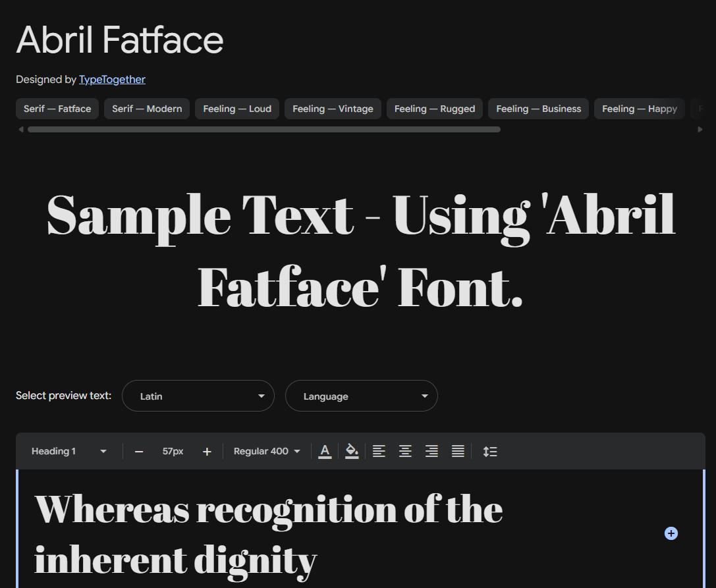716x588 pixels.
Task: Open the Heading 1 style dropdown
Action: click(x=69, y=451)
